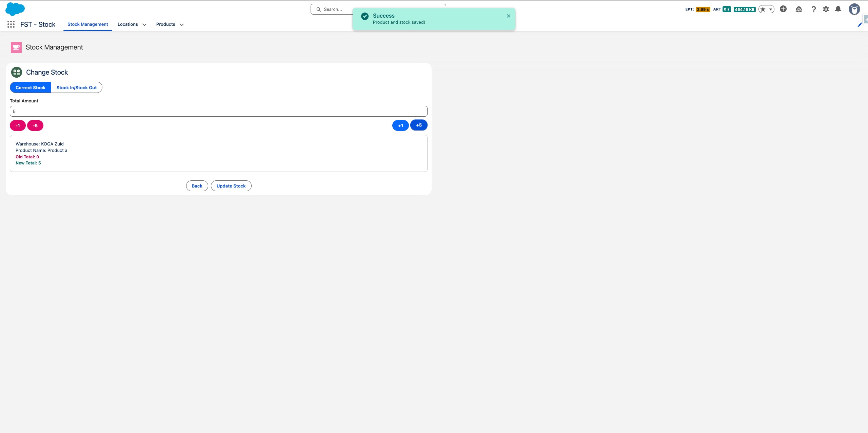Open the Global Actions plus icon

click(x=783, y=9)
